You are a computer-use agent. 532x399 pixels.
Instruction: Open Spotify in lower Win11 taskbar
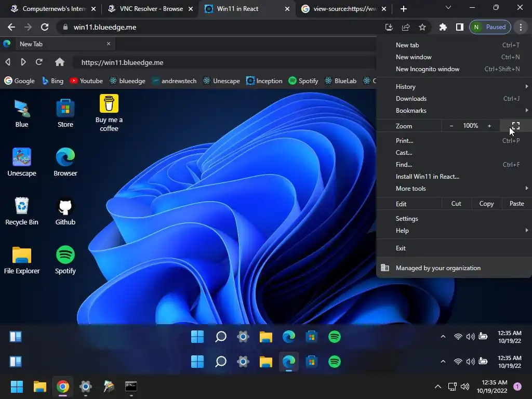coord(335,362)
